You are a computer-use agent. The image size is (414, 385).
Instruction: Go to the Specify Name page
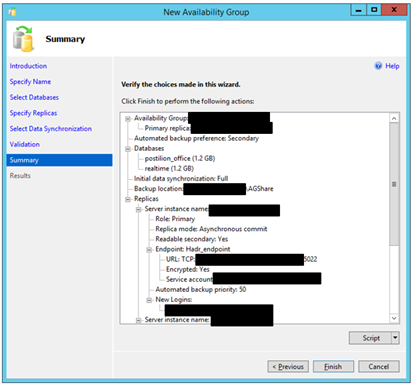pyautogui.click(x=30, y=82)
